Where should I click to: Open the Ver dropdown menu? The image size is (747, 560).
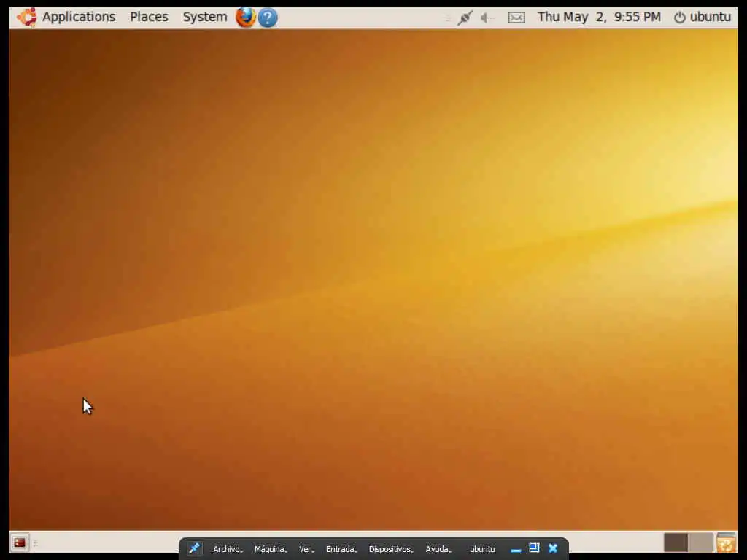point(306,549)
